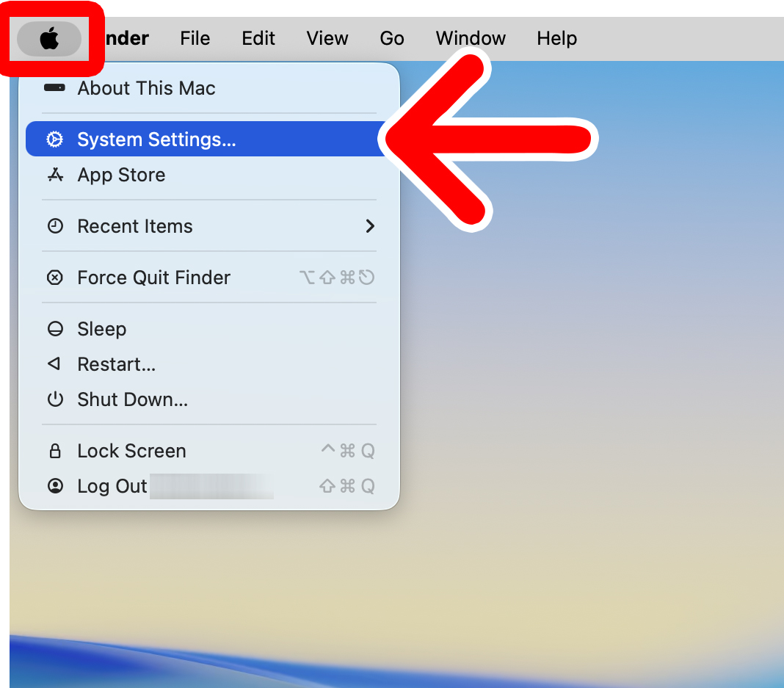Expand Recent Items submenu chevron

point(370,226)
